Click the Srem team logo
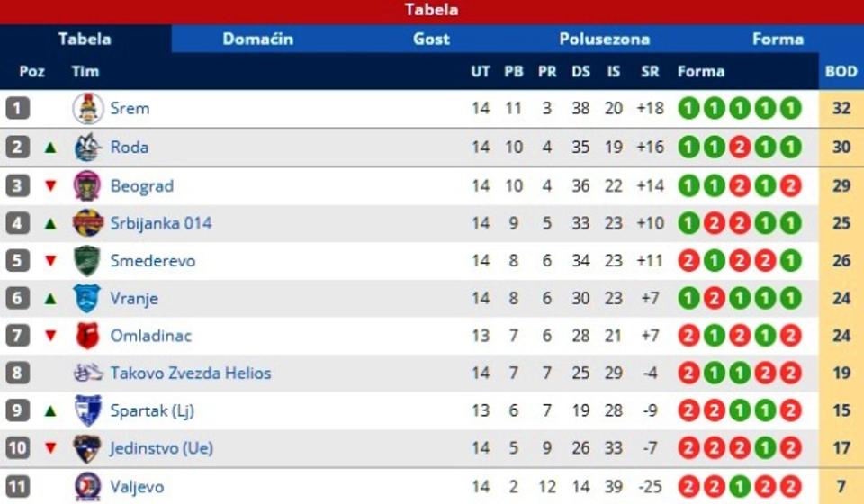The image size is (864, 504). coord(87,109)
